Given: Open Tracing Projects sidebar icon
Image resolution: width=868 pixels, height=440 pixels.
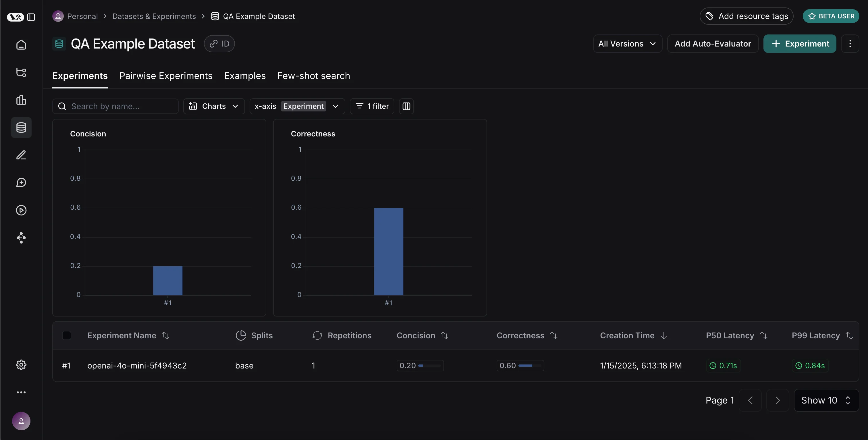Looking at the screenshot, I should point(21,72).
